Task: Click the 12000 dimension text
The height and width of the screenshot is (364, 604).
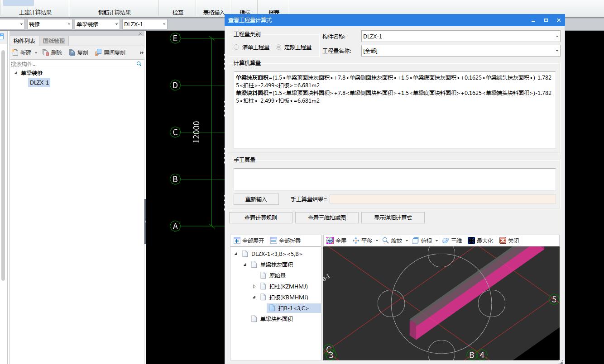Action: click(196, 132)
